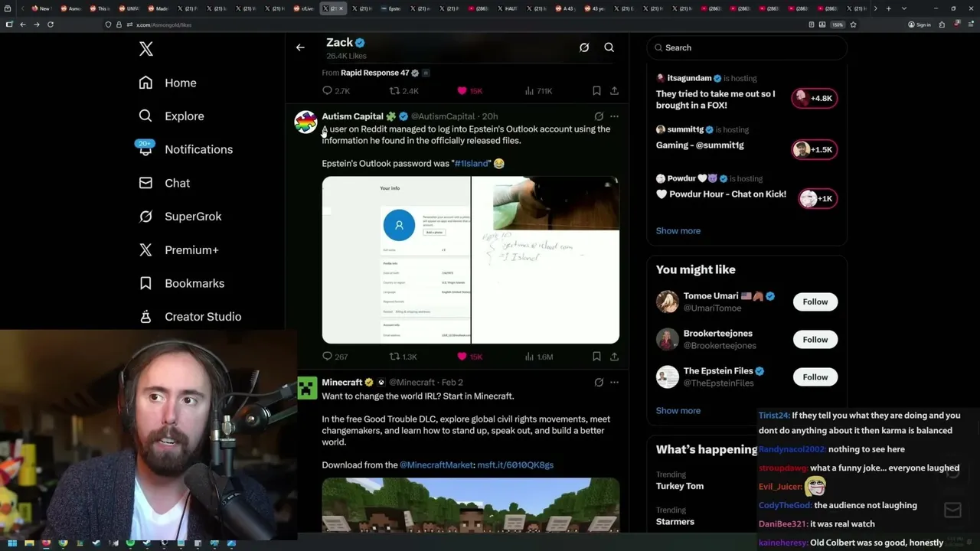Click the Grok icon on the Autism Capital post
The image size is (980, 551).
(599, 116)
